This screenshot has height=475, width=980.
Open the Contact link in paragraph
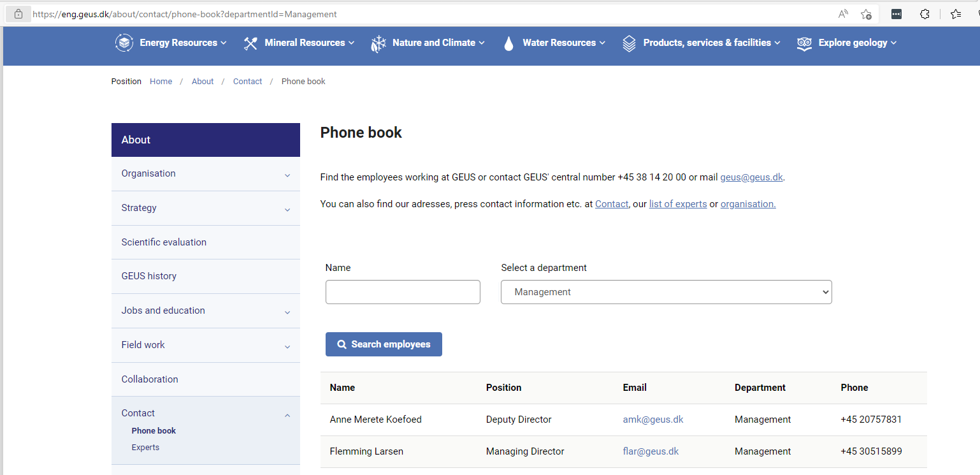coord(612,204)
